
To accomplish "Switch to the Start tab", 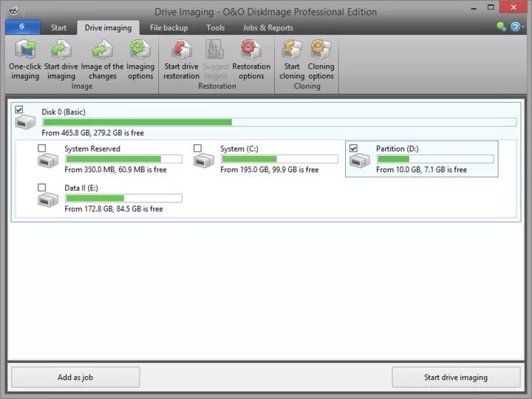I will [x=58, y=27].
